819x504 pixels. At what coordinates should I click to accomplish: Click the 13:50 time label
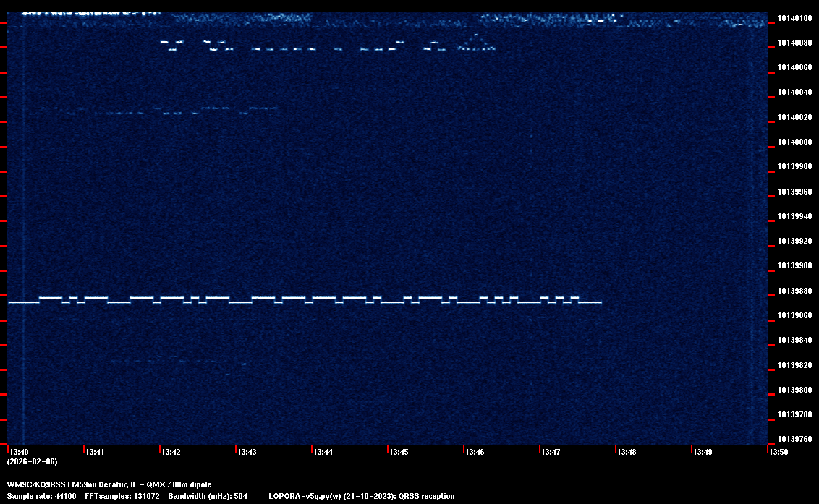pyautogui.click(x=778, y=452)
